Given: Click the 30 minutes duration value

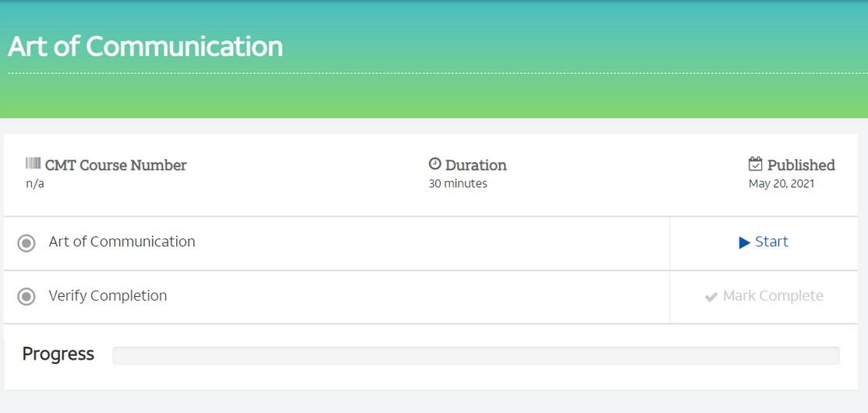Looking at the screenshot, I should click(458, 184).
